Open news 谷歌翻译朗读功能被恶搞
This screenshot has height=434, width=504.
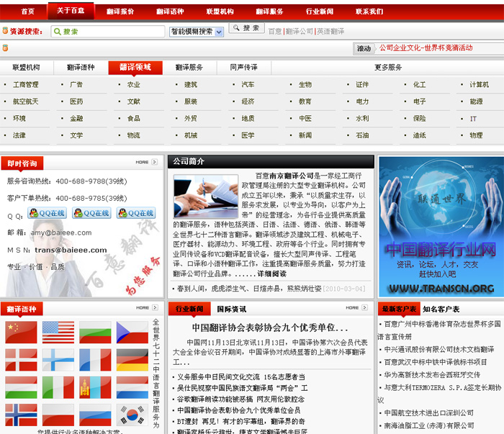(240, 399)
